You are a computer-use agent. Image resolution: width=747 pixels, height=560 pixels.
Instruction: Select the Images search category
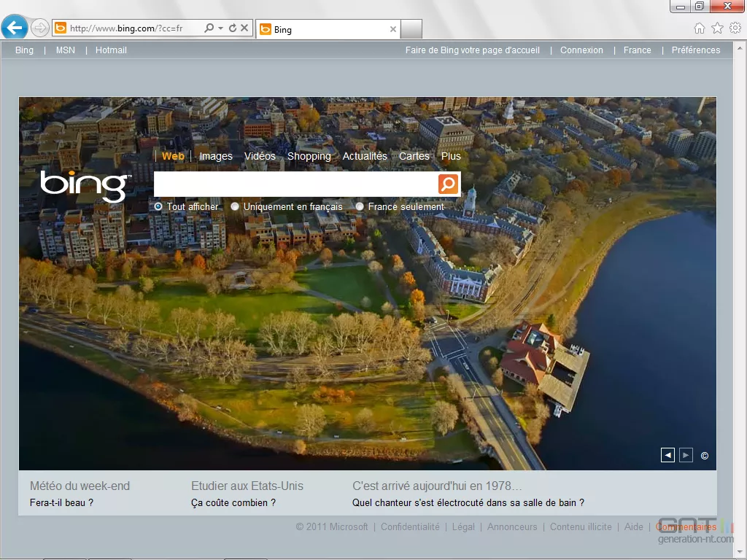(216, 156)
